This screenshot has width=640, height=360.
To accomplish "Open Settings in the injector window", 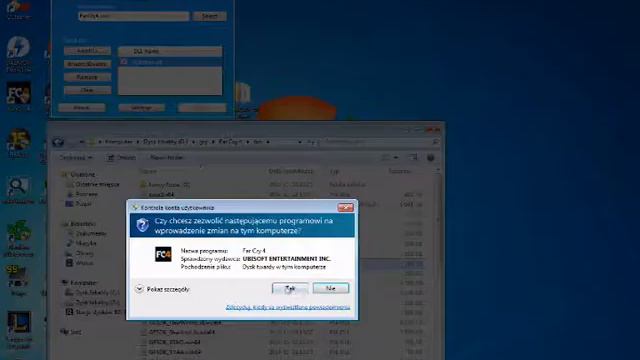I will pyautogui.click(x=142, y=107).
